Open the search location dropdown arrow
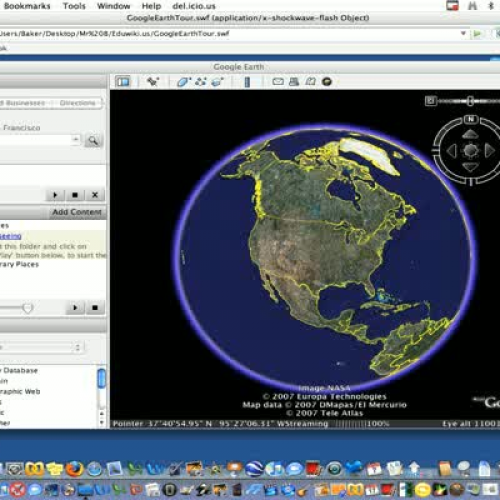Viewport: 500px width, 500px height. (76, 139)
